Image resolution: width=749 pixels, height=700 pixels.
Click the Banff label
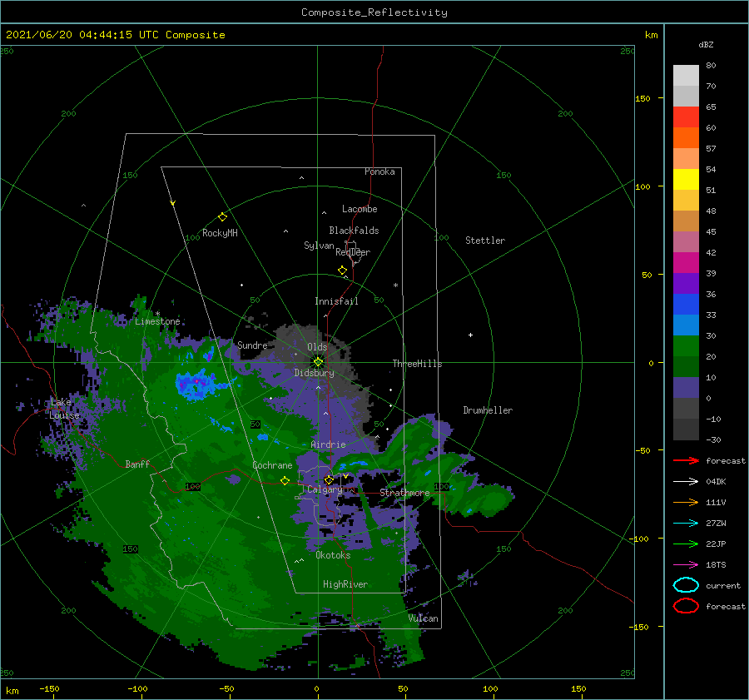(x=137, y=464)
